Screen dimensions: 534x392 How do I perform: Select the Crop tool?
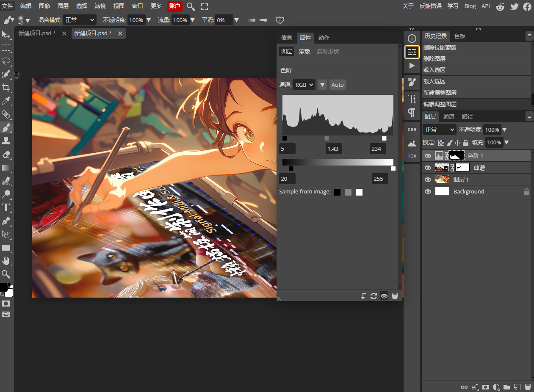[x=6, y=88]
